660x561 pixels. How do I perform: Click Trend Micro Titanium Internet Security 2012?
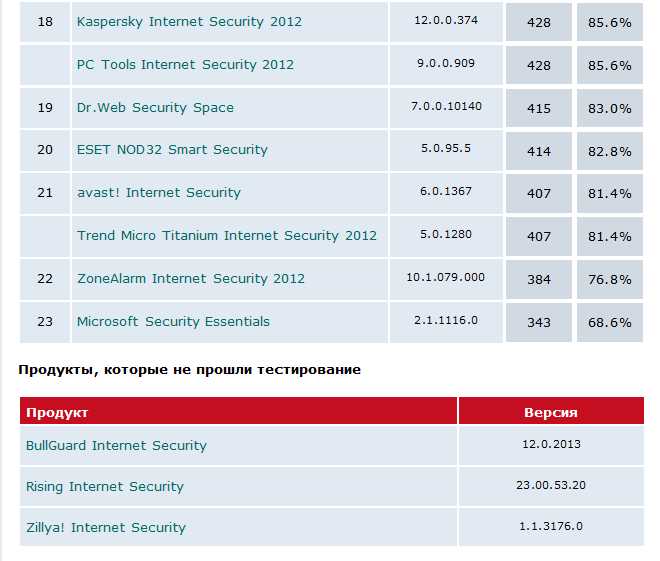227,236
